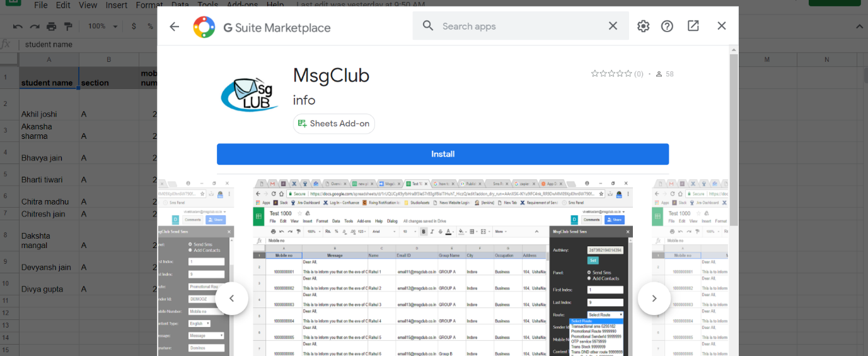
Task: Select column M header in Sheets
Action: (x=767, y=59)
